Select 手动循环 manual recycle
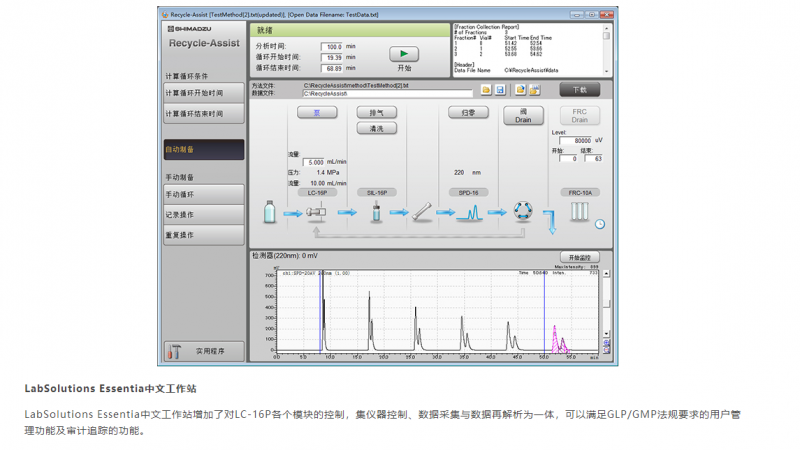Image resolution: width=800 pixels, height=450 pixels. click(x=204, y=194)
